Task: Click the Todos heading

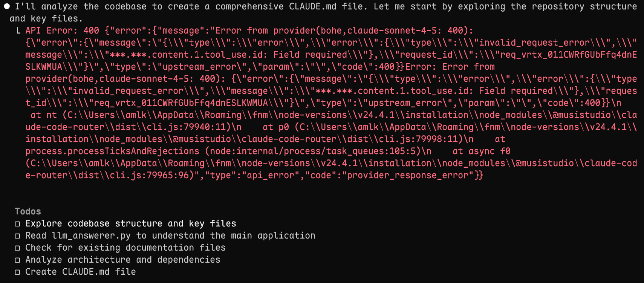Action: coord(28,211)
